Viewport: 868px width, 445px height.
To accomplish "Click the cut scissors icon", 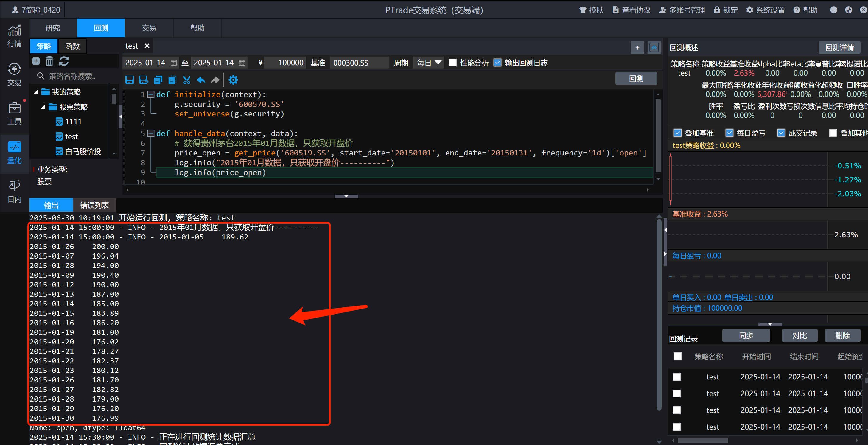I will [x=187, y=80].
